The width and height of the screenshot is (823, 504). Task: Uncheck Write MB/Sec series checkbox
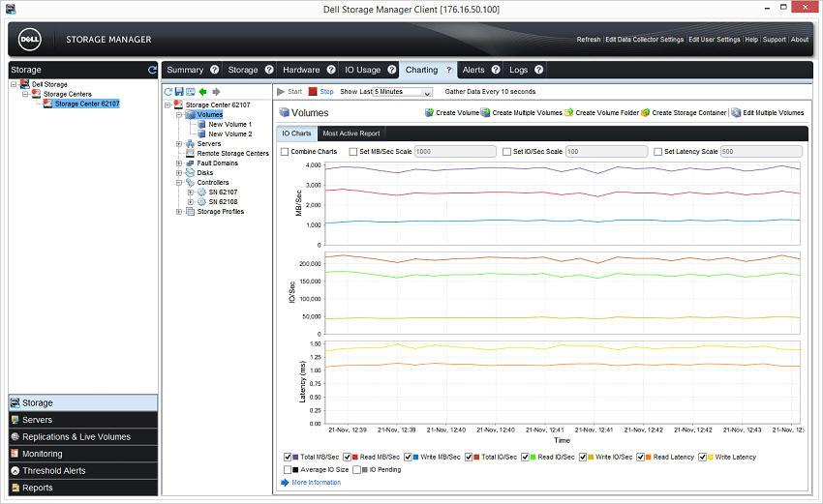coord(408,458)
